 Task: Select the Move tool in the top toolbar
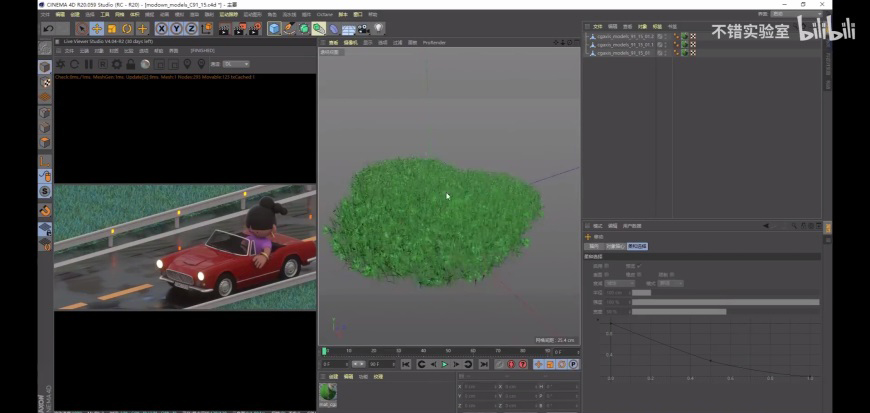(97, 29)
